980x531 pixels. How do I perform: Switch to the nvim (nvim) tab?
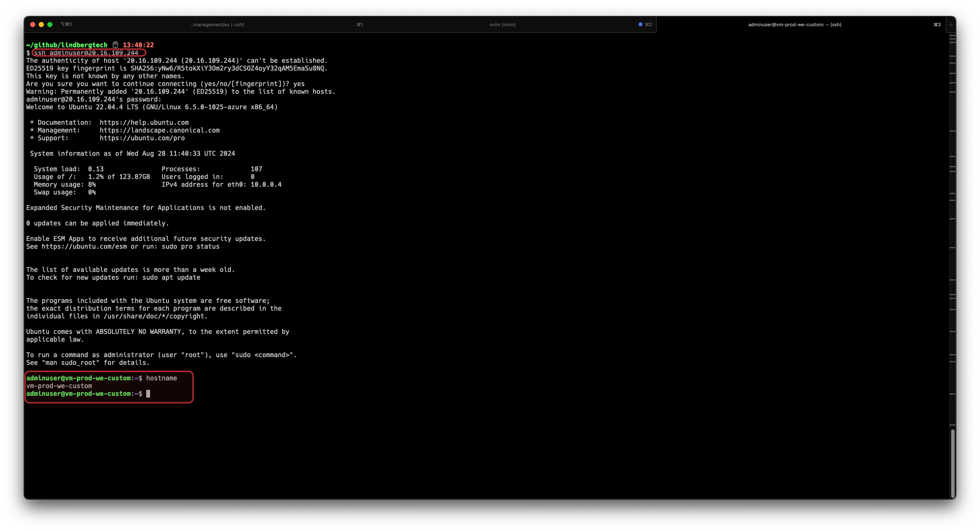502,25
